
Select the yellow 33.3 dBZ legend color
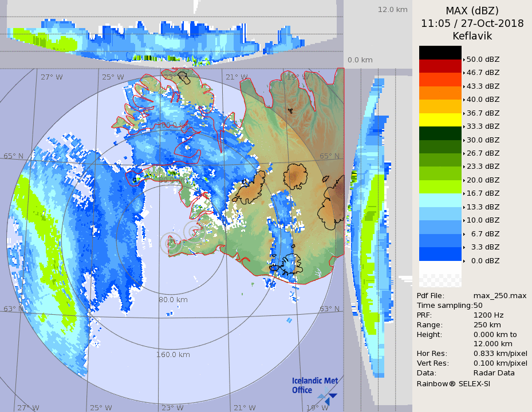[x=440, y=120]
